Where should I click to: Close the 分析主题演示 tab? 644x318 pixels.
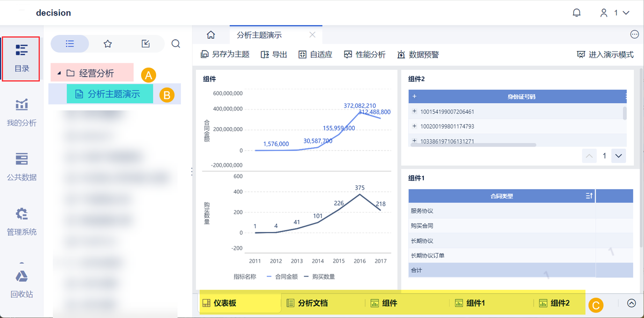pos(312,35)
